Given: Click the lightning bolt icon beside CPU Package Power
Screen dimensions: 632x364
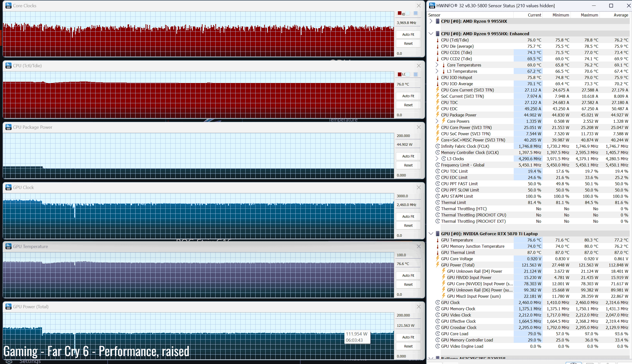Looking at the screenshot, I should point(437,115).
